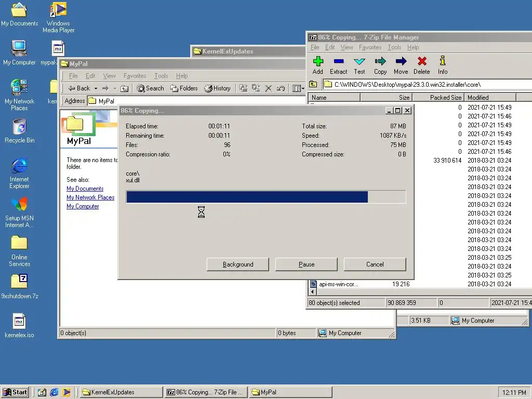Image resolution: width=532 pixels, height=399 pixels.
Task: Go up one folder in 7-Zip
Action: 313,84
